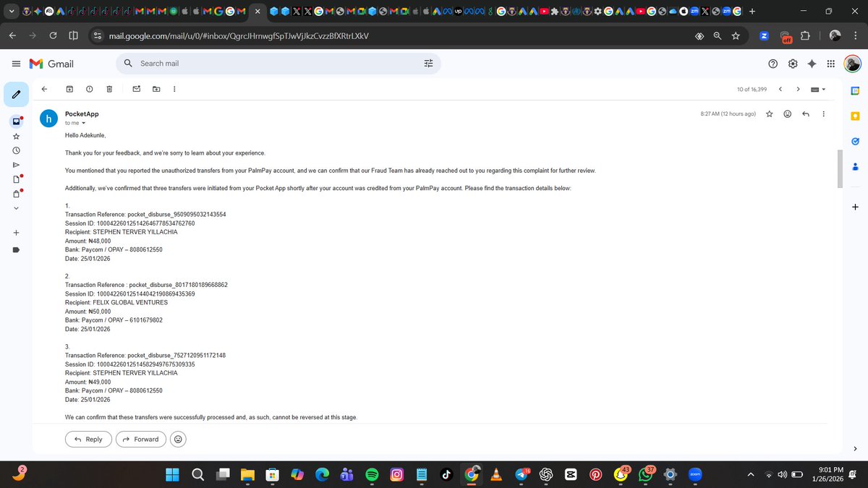Click browser Back arrow
Viewport: 868px width, 488px height.
[13, 35]
